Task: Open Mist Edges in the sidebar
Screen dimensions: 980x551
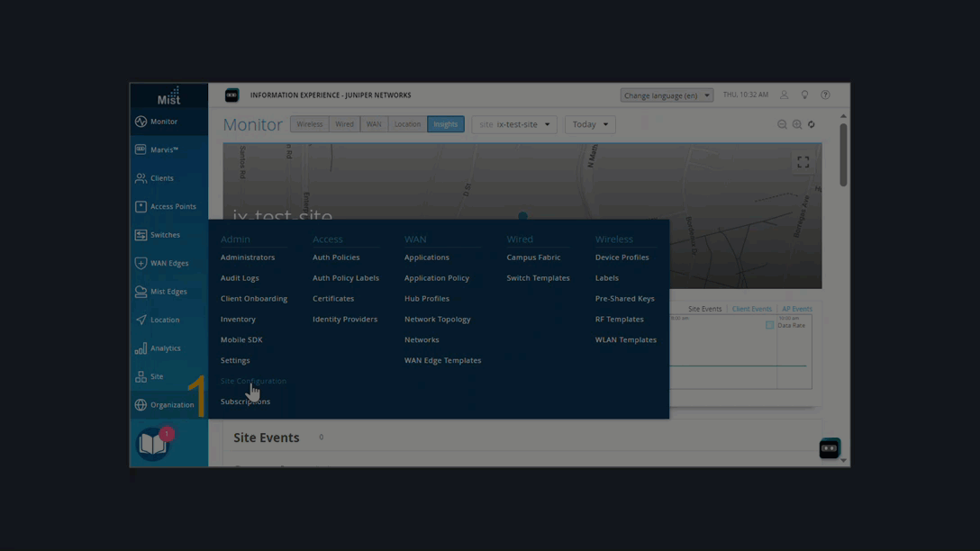Action: pos(168,291)
